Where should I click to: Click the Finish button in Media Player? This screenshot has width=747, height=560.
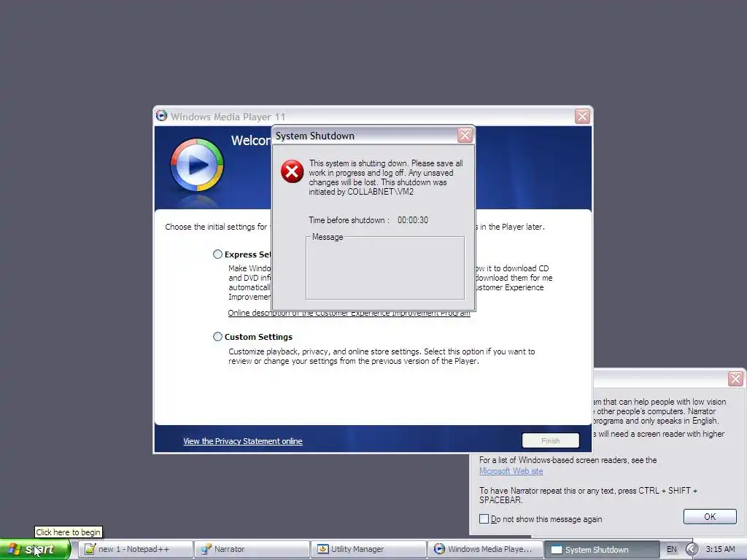pyautogui.click(x=551, y=440)
